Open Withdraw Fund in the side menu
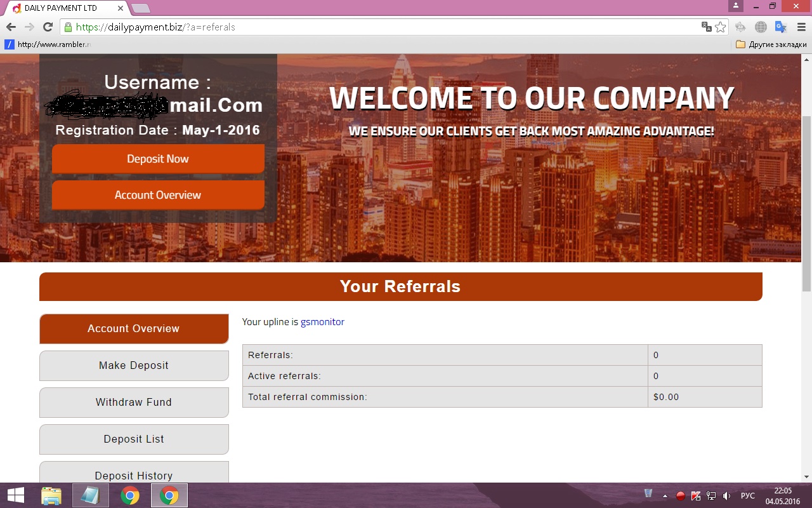This screenshot has height=508, width=812. coord(134,403)
